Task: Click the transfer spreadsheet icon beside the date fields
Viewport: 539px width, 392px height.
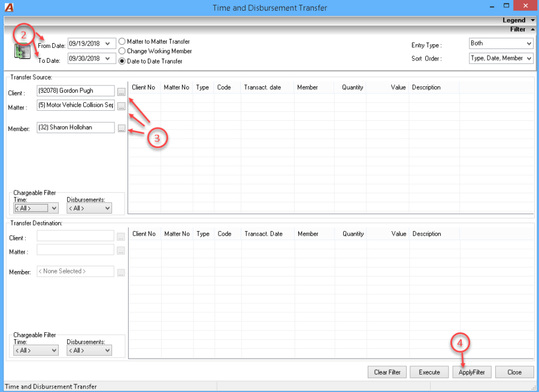Action: (22, 51)
